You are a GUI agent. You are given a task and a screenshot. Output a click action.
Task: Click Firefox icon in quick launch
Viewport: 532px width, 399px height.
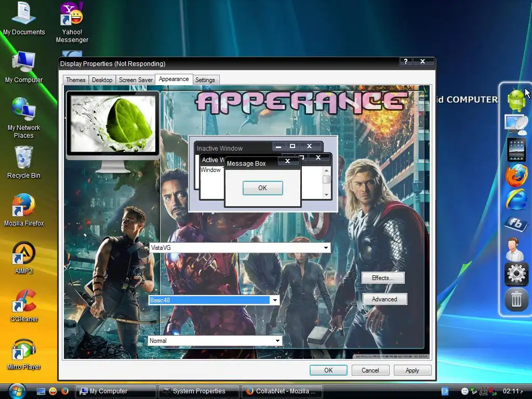click(x=64, y=391)
